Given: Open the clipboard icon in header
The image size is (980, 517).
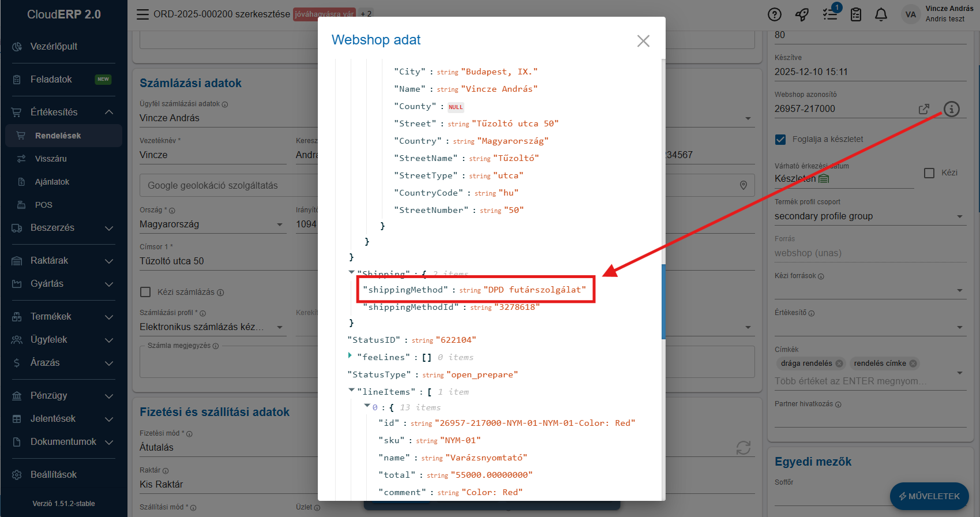Looking at the screenshot, I should click(856, 15).
